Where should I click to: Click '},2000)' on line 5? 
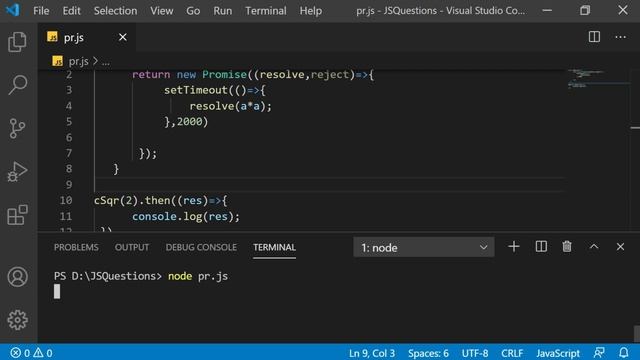[186, 122]
